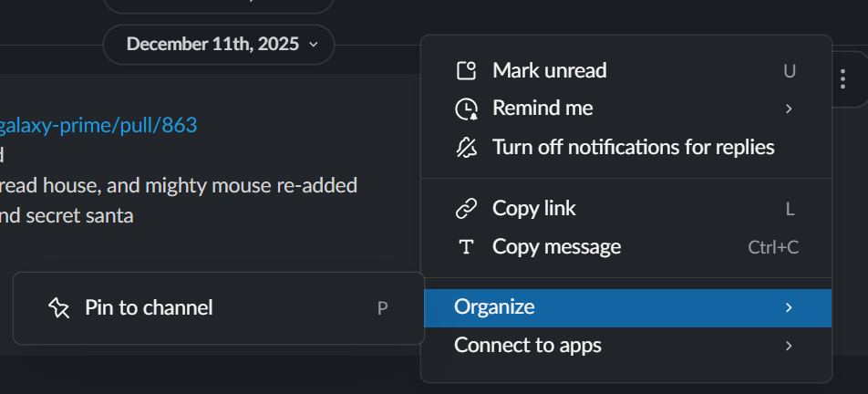Viewport: 868px width, 394px height.
Task: Select Mark unread from the context menu
Action: pyautogui.click(x=549, y=71)
